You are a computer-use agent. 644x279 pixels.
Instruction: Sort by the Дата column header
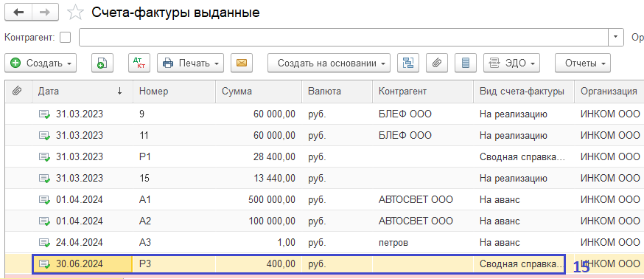pos(82,92)
